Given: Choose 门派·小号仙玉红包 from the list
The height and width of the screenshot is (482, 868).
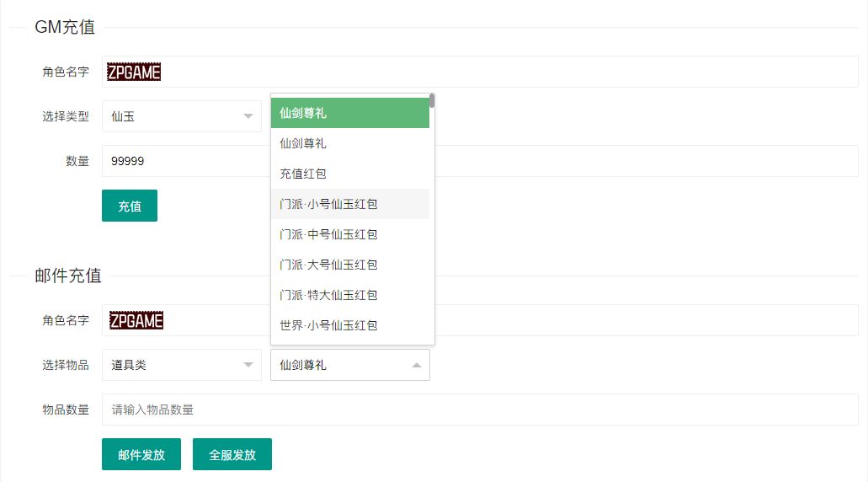Looking at the screenshot, I should tap(349, 204).
